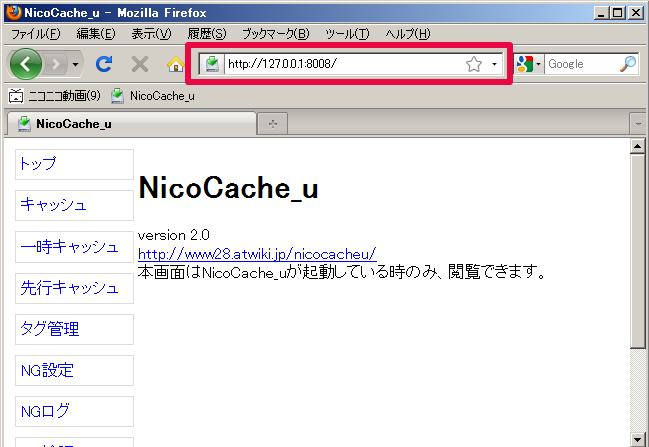
Task: Bookmark this page with the star icon
Action: click(x=474, y=64)
